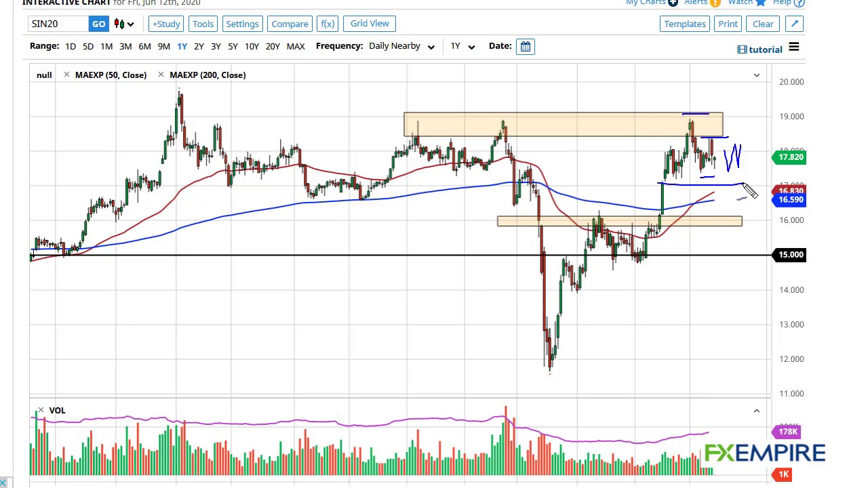Viewport: 868px width, 488px height.
Task: Remove the MAEXP (200, Close) indicator
Action: (x=161, y=75)
